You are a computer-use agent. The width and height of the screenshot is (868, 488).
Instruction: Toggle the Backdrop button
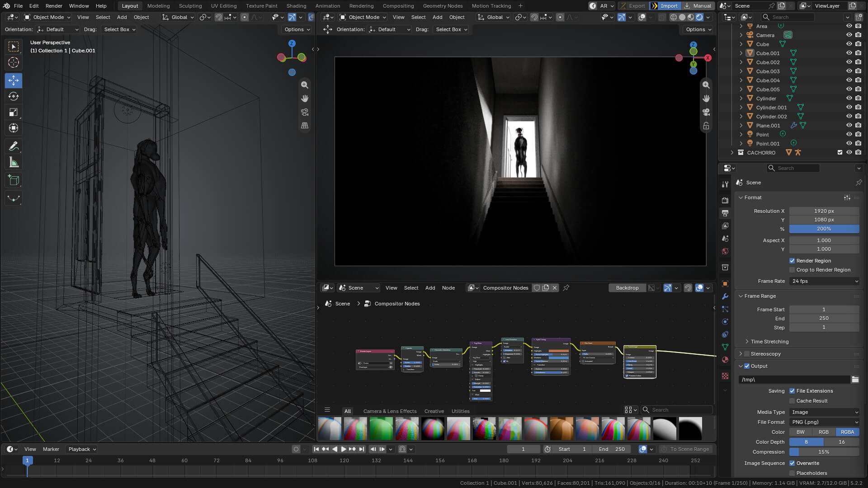coord(627,288)
